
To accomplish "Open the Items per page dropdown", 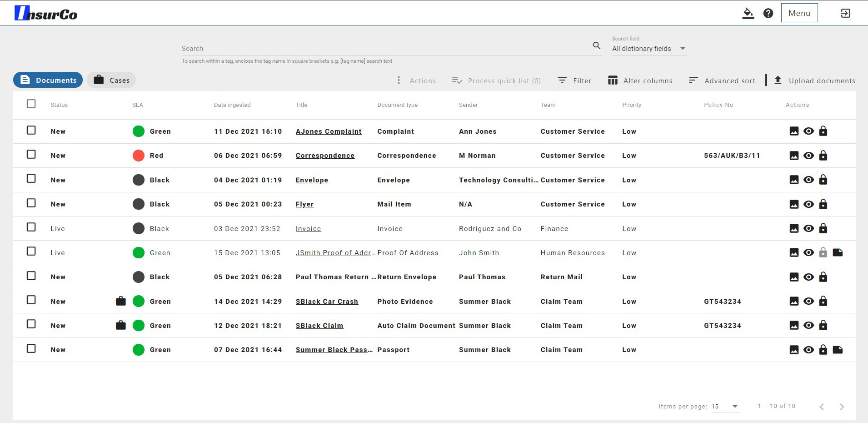I will tap(734, 406).
